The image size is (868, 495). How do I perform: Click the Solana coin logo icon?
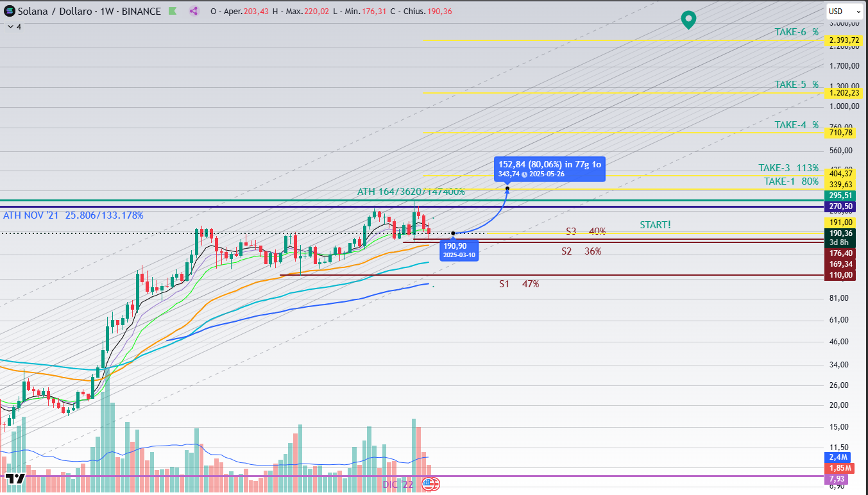8,12
